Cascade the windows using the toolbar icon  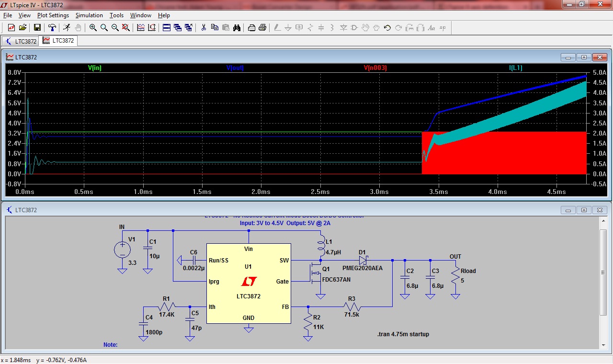[x=178, y=28]
